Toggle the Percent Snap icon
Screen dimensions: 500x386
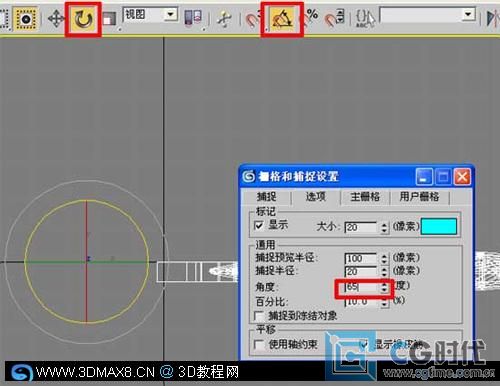coord(312,18)
